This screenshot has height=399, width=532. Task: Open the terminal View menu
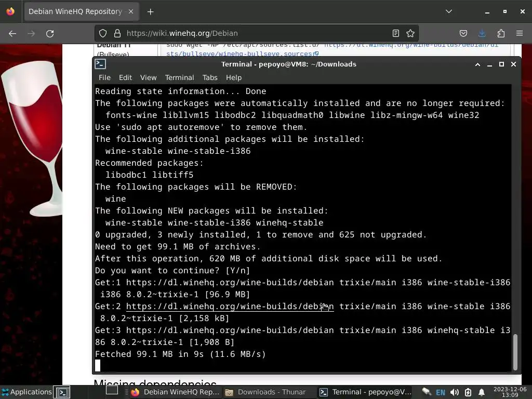tap(148, 78)
